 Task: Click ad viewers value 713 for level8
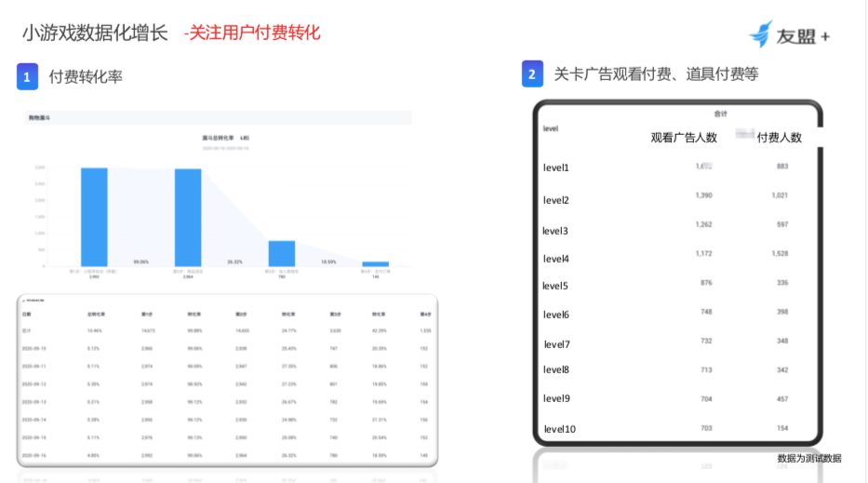pyautogui.click(x=706, y=369)
